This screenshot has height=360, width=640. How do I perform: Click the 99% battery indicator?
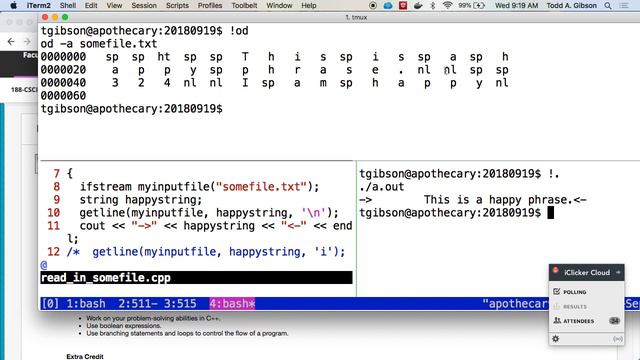tap(471, 6)
